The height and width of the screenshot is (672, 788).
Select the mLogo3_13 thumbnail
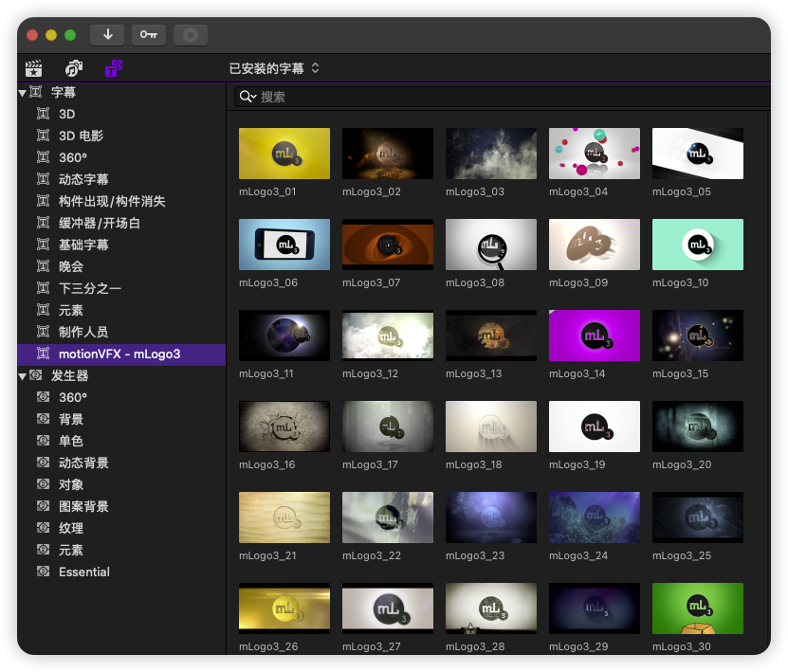point(491,336)
